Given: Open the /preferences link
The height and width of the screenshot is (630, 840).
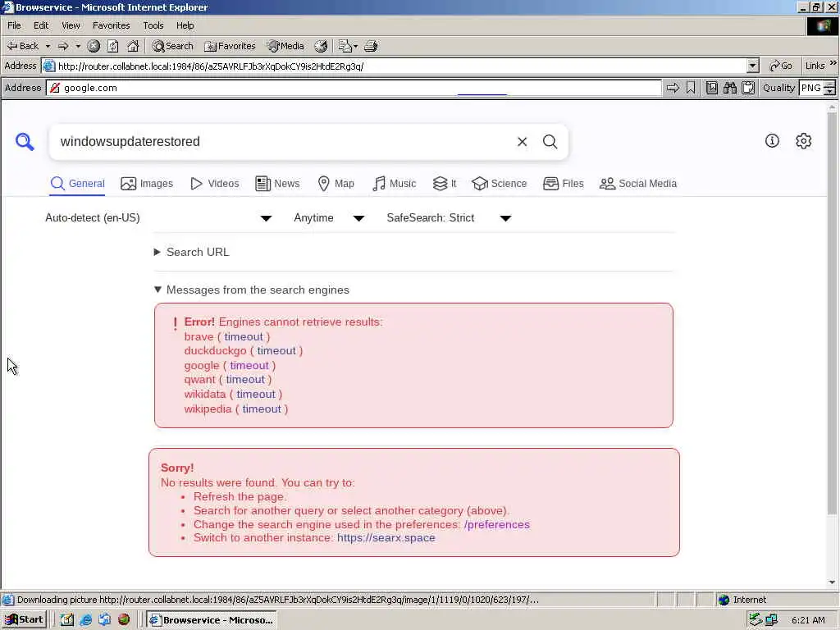Looking at the screenshot, I should click(x=497, y=524).
